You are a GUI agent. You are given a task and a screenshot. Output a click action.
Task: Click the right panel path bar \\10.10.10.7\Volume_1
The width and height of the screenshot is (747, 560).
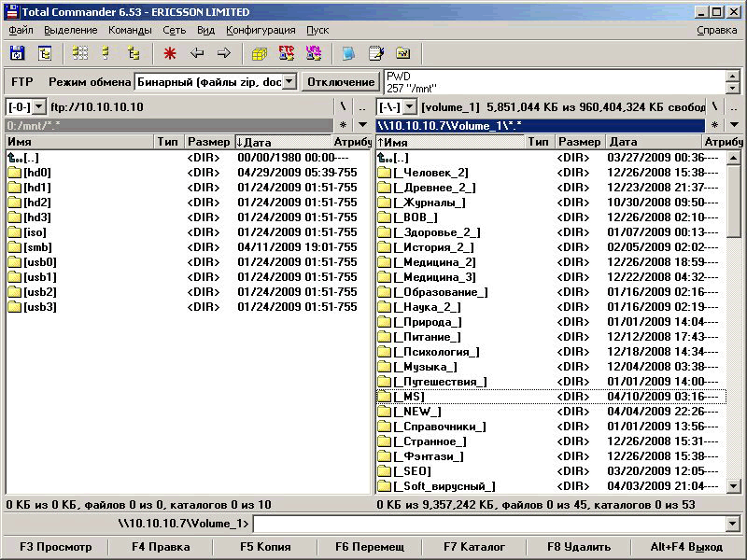541,126
